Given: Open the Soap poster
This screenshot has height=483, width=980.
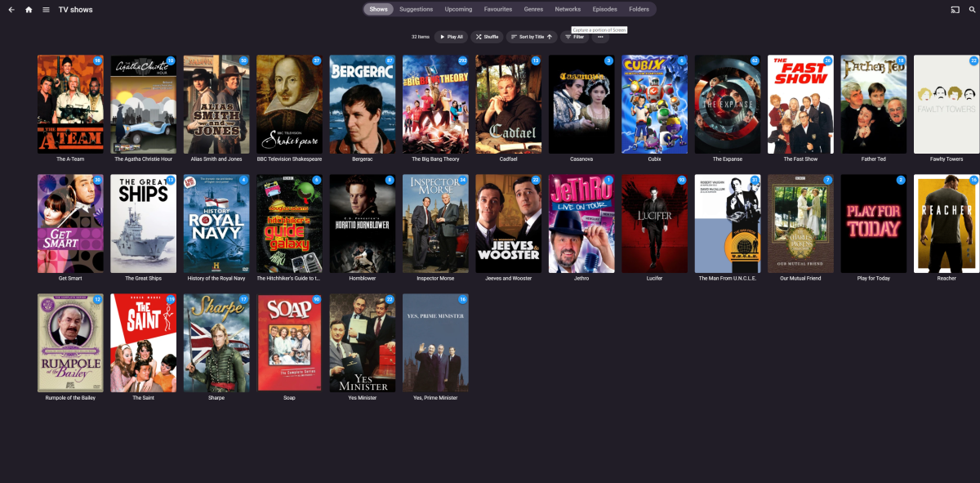Looking at the screenshot, I should pyautogui.click(x=289, y=342).
